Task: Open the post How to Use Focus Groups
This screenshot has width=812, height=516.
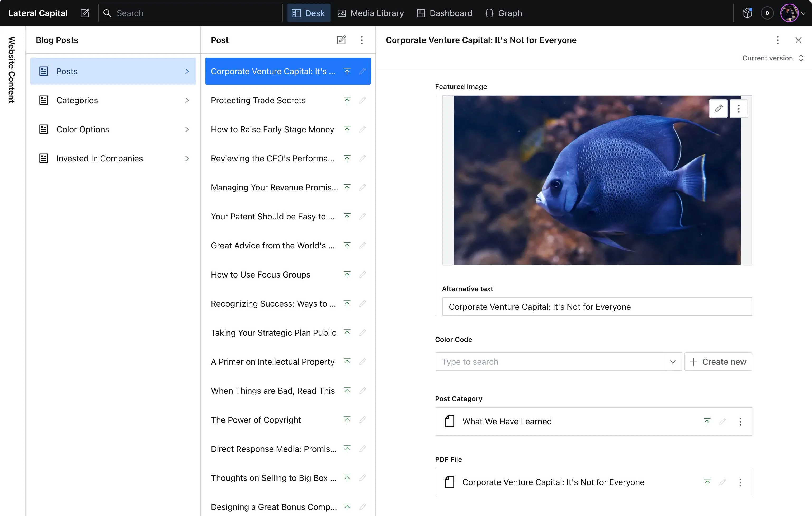Action: pos(260,275)
